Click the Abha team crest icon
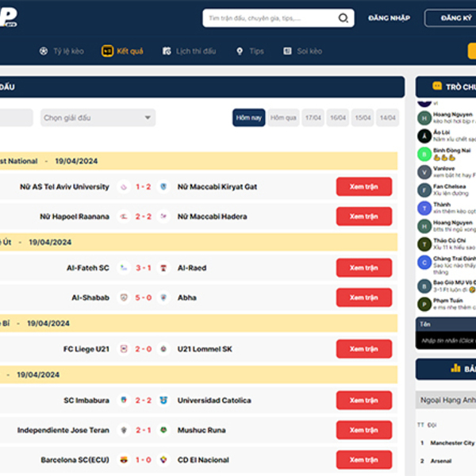Viewport: 476px width, 476px height. click(x=163, y=297)
